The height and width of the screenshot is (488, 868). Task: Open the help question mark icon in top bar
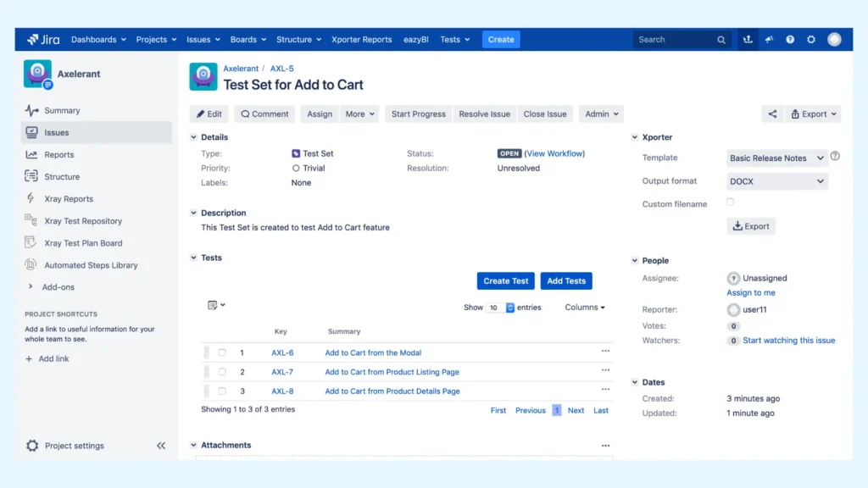[x=790, y=39]
